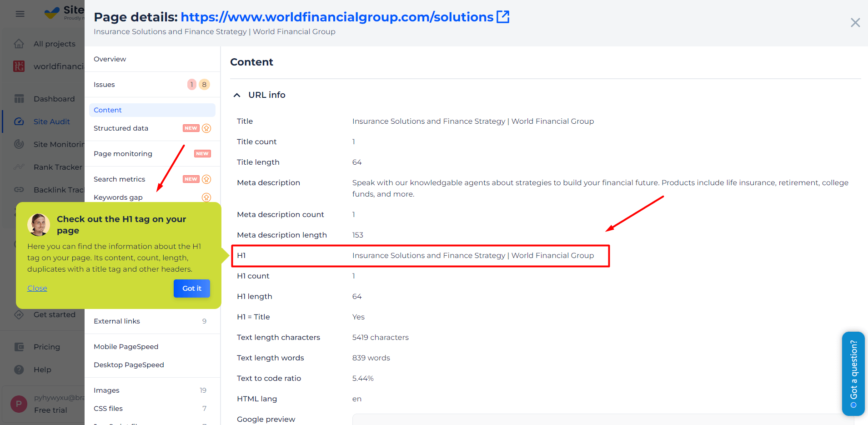Open the CSS files tab

[108, 409]
